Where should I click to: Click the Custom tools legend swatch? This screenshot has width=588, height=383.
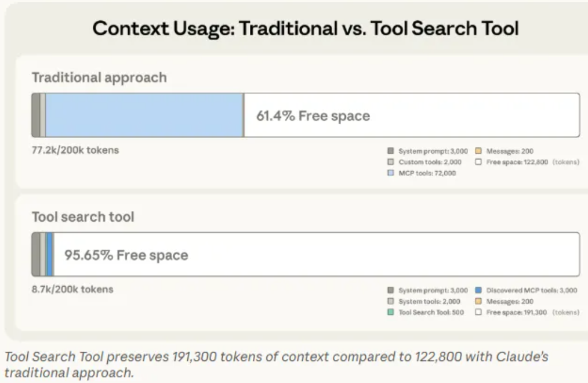pyautogui.click(x=391, y=162)
